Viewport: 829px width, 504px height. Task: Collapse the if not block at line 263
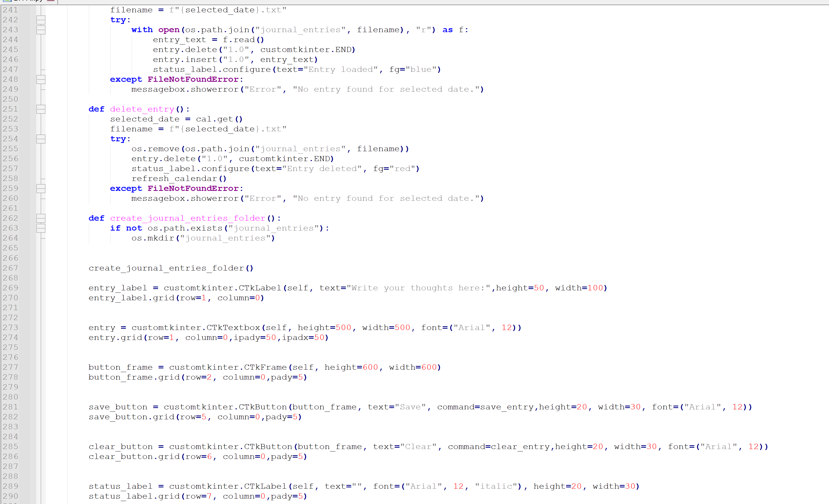coord(41,228)
